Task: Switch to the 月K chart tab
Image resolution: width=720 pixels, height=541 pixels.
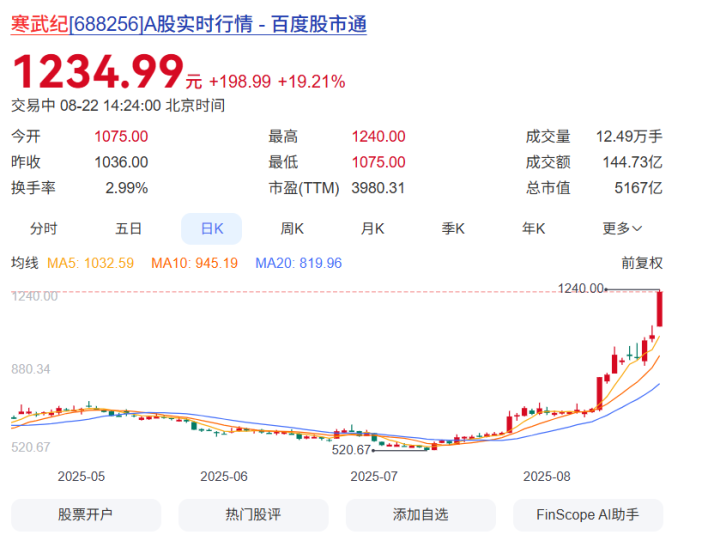Action: tap(372, 229)
